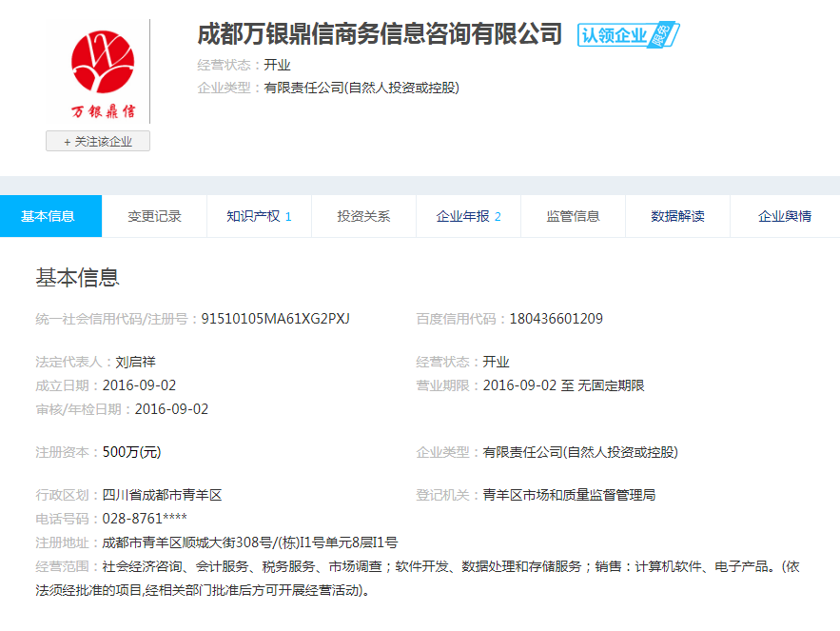Click the 万银鼎信 company logo
This screenshot has width=840, height=631.
point(103,74)
